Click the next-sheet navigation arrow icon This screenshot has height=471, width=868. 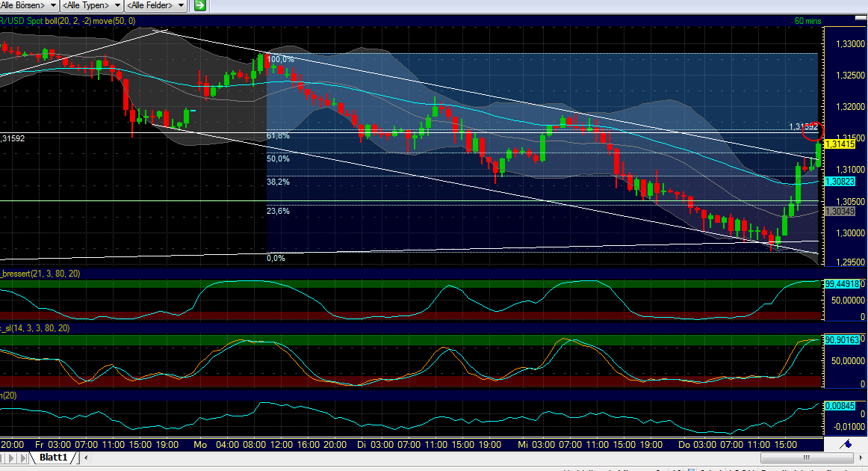(11, 458)
